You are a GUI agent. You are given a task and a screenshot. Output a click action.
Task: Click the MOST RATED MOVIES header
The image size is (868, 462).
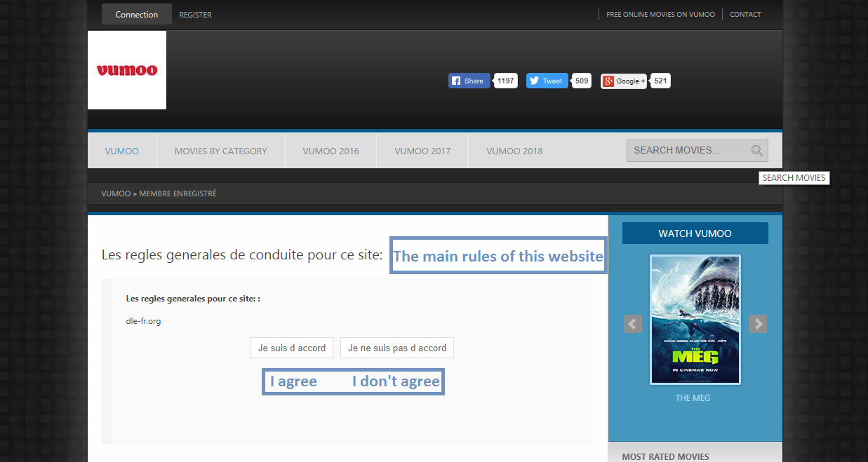point(665,456)
